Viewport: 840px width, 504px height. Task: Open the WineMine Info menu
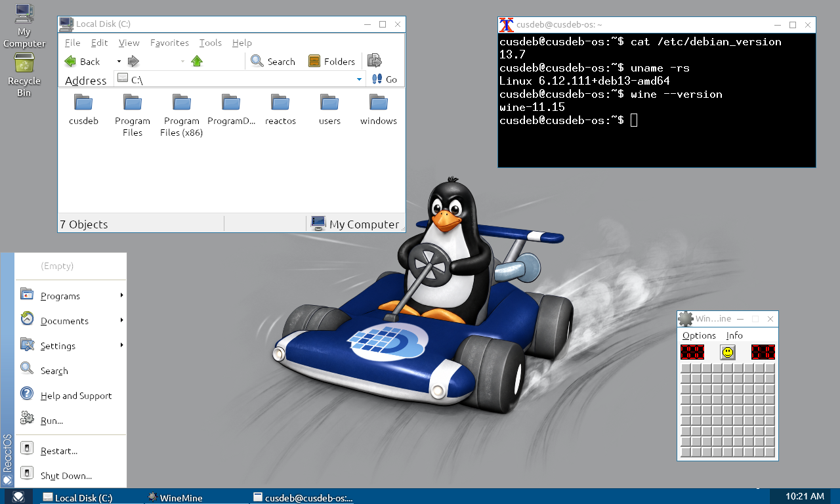point(734,335)
